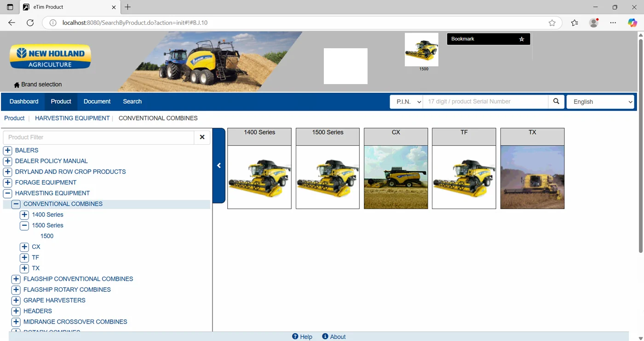Click the Bookmark button label

click(463, 39)
